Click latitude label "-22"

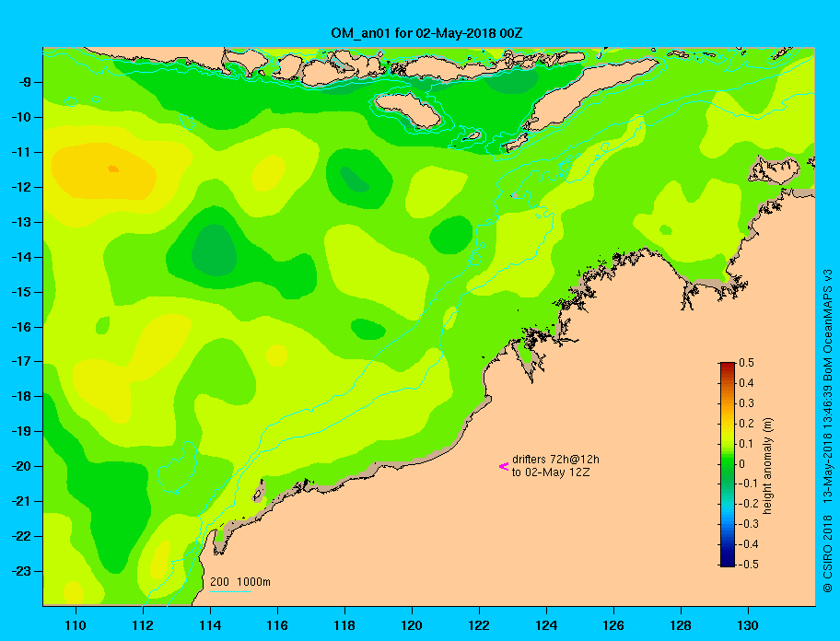pyautogui.click(x=22, y=536)
